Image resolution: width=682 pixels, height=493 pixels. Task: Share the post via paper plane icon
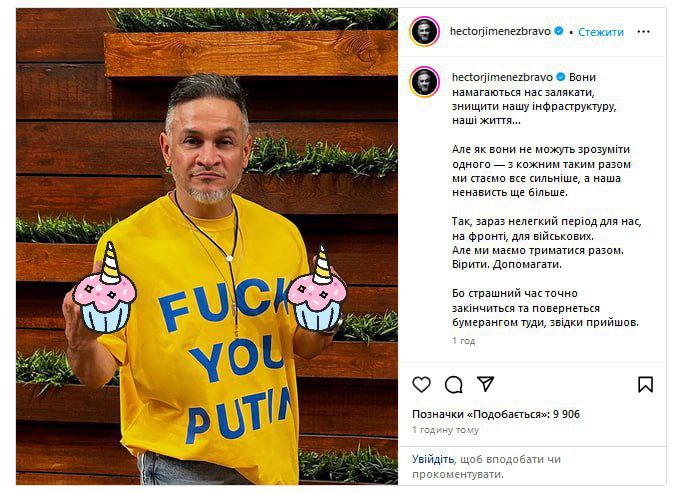[x=485, y=385]
